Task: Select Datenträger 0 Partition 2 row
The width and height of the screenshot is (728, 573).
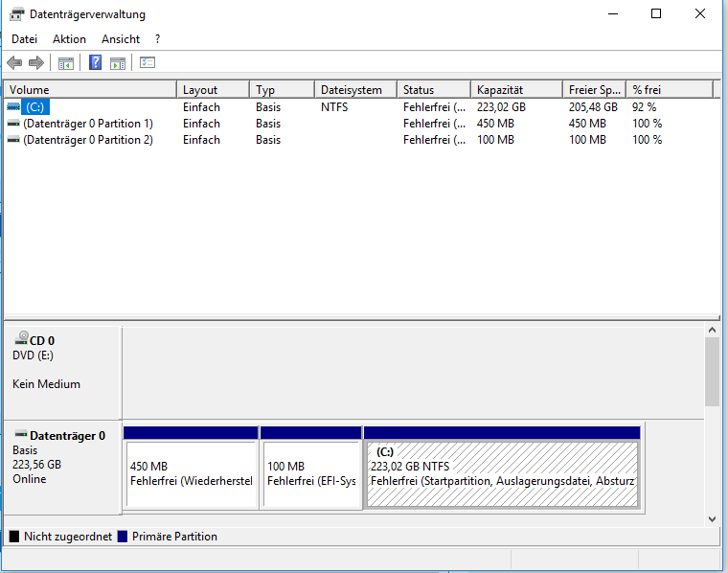Action: pyautogui.click(x=357, y=140)
